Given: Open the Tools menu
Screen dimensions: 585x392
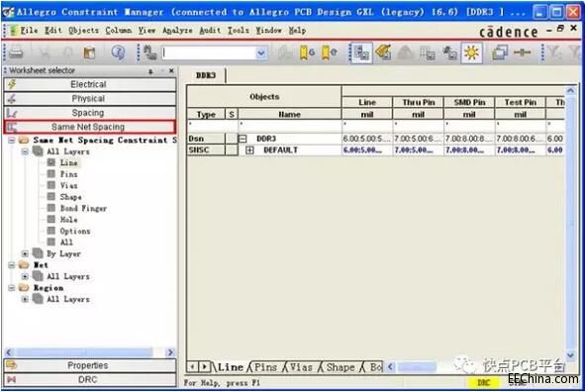Looking at the screenshot, I should [239, 31].
